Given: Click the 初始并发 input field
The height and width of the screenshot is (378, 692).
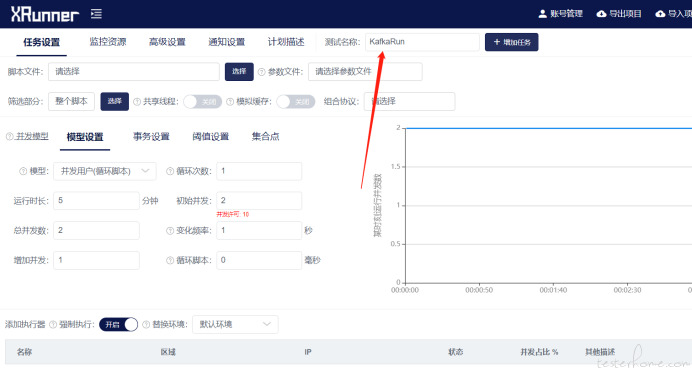Looking at the screenshot, I should [259, 201].
